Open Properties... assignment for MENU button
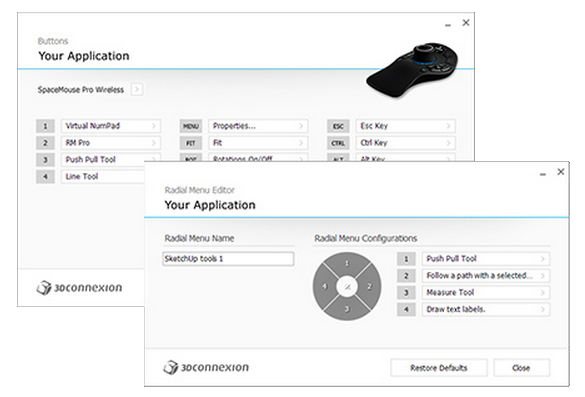The width and height of the screenshot is (585, 397). click(258, 126)
